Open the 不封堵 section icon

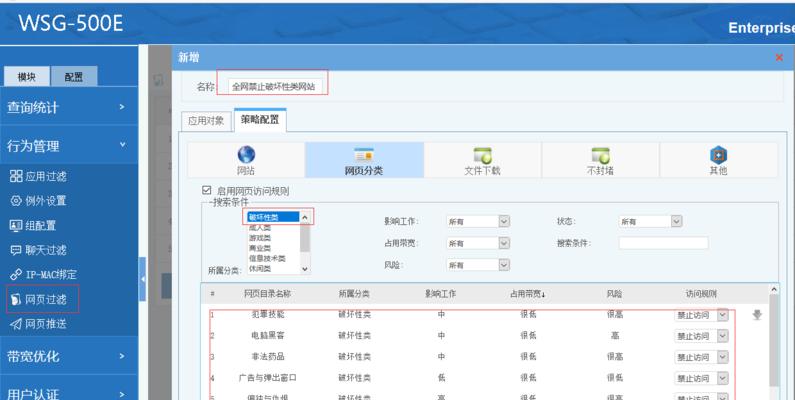[600, 155]
